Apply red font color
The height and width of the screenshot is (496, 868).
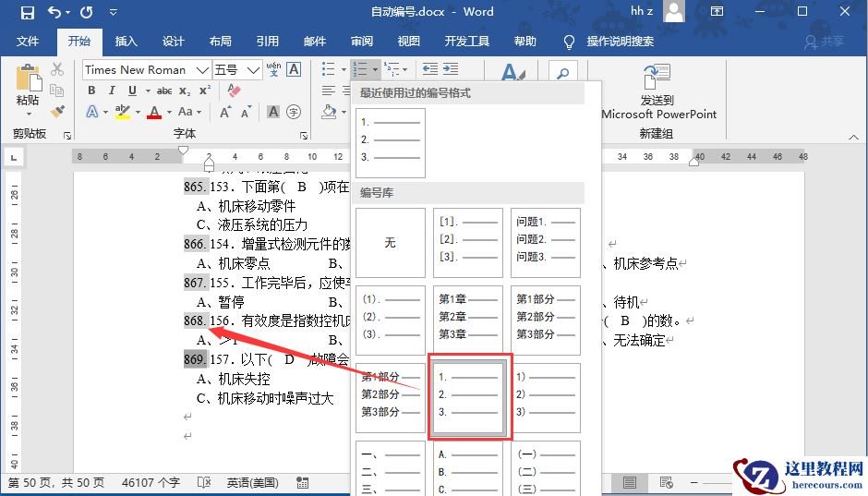click(x=154, y=112)
